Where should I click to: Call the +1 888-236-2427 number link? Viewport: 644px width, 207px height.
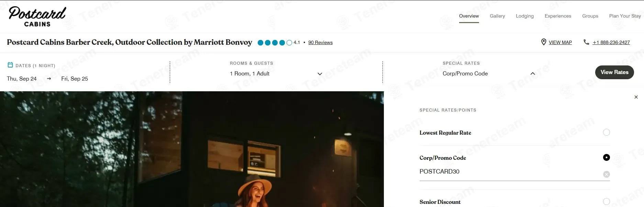(611, 43)
